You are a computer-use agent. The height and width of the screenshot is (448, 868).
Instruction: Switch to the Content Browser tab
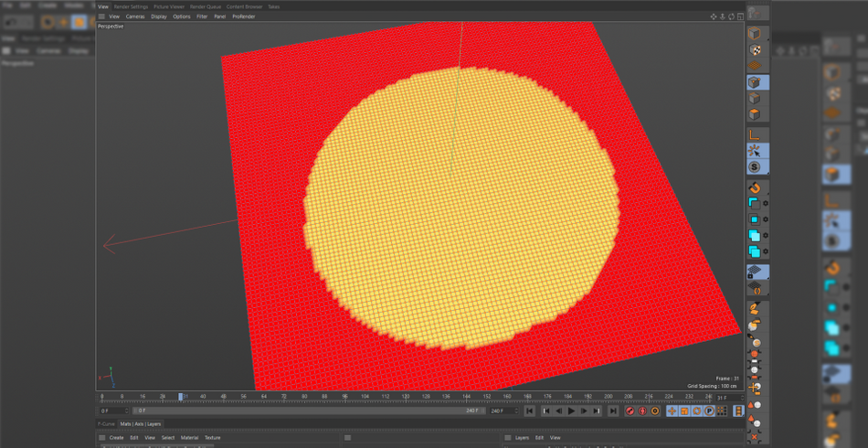pyautogui.click(x=245, y=6)
